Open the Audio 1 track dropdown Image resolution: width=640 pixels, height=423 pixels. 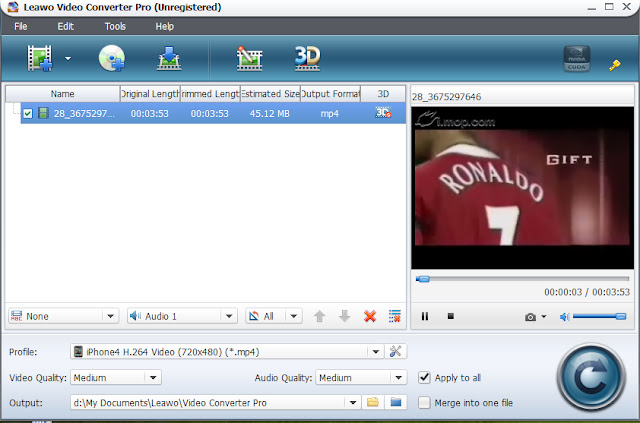coord(182,316)
